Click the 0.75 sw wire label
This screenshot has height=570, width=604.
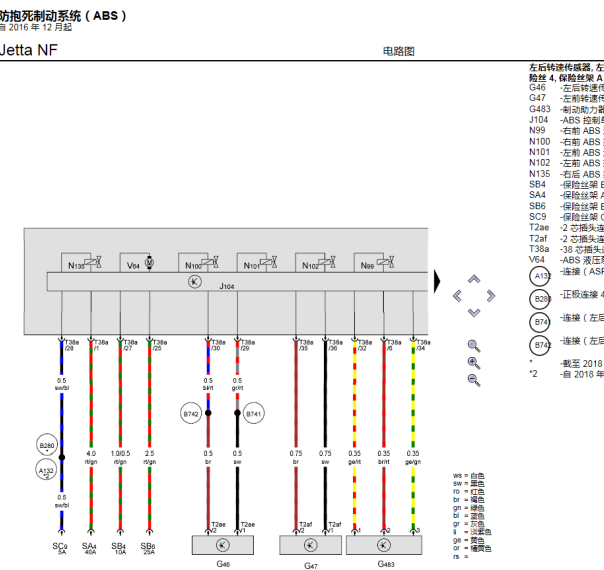tap(325, 458)
